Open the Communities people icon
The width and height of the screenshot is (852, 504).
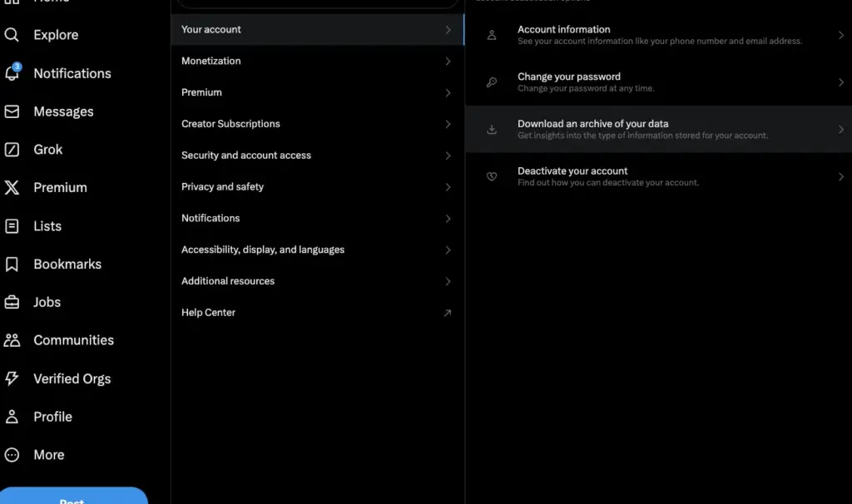[12, 340]
